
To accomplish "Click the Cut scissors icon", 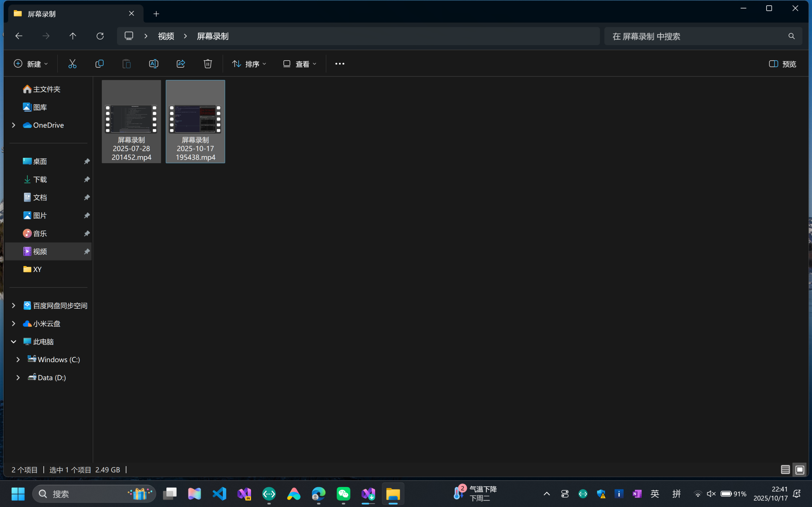I will pyautogui.click(x=72, y=64).
